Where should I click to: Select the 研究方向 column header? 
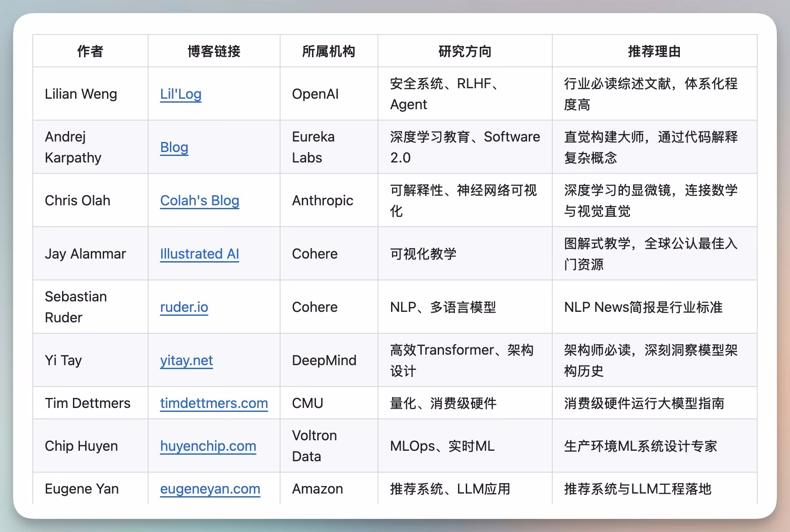click(464, 51)
